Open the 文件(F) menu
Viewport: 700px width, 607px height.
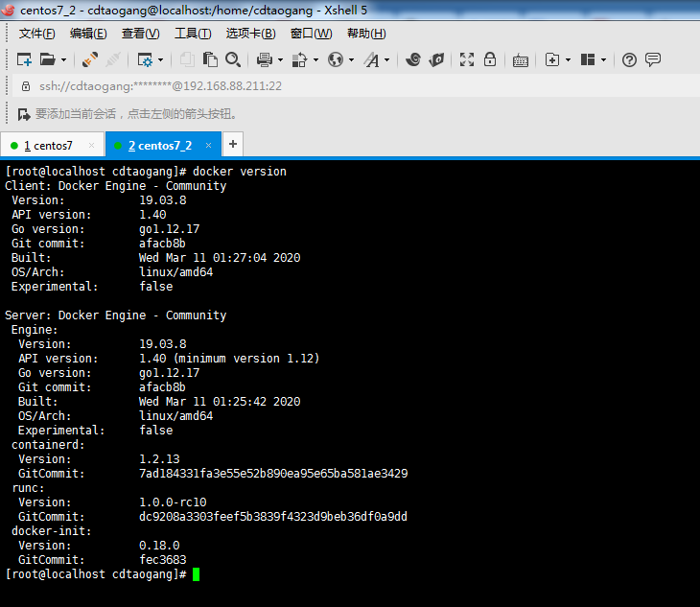(x=36, y=34)
